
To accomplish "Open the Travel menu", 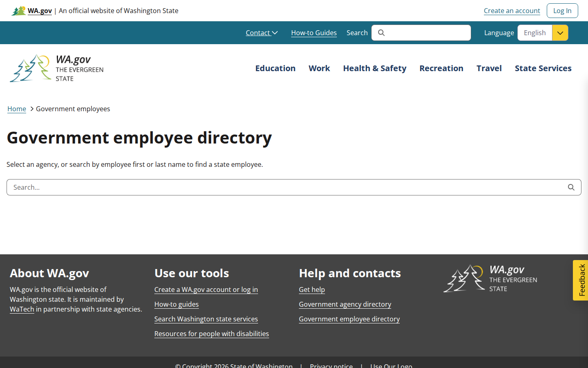I will tap(489, 68).
